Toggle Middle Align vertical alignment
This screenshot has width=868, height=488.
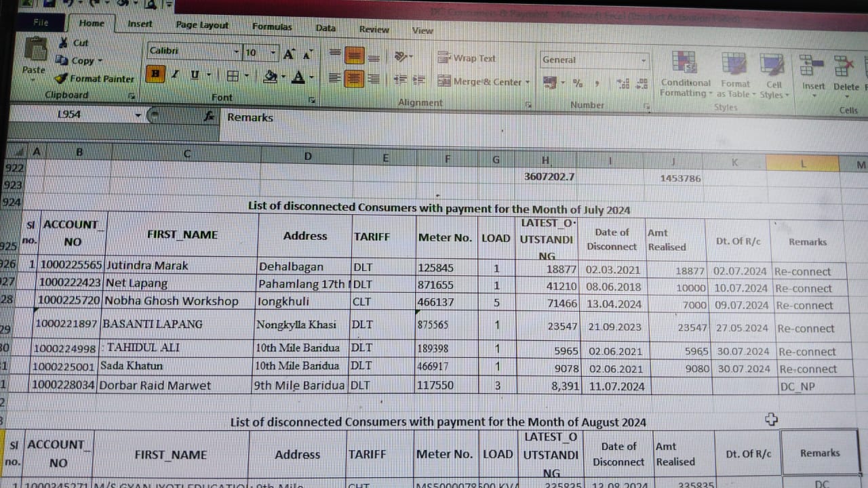[354, 55]
